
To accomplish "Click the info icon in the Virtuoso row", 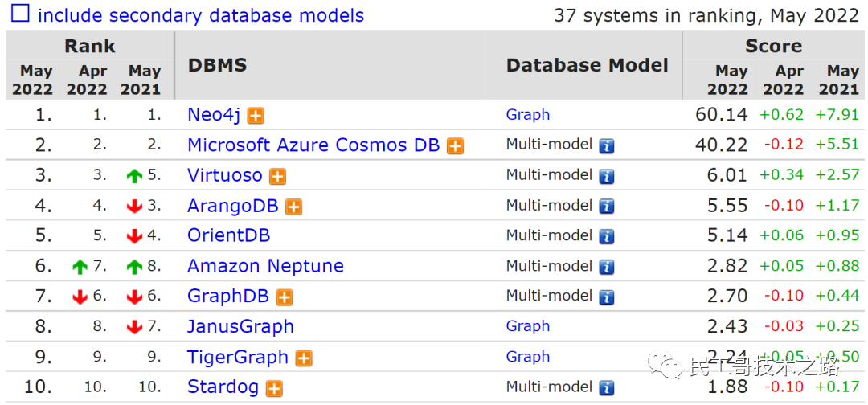I will [606, 177].
